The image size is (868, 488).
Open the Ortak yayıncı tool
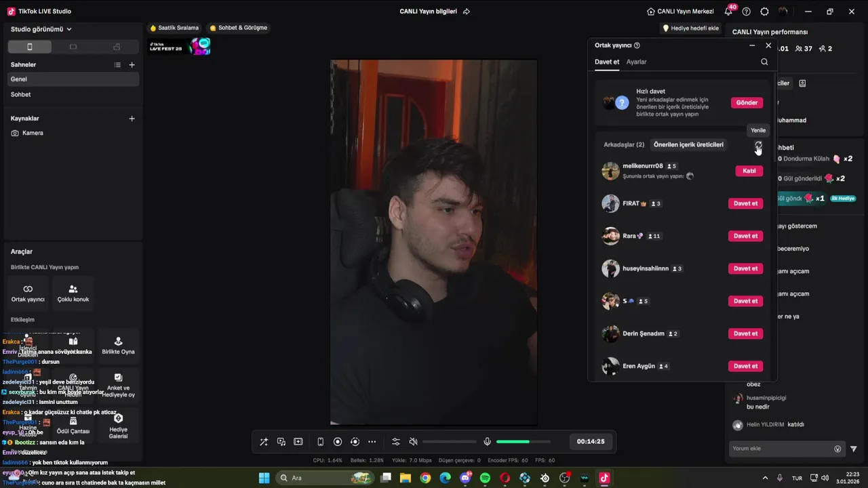28,293
